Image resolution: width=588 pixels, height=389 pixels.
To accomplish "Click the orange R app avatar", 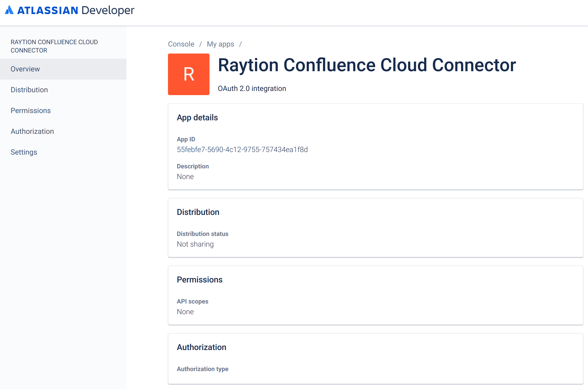I will tap(188, 74).
